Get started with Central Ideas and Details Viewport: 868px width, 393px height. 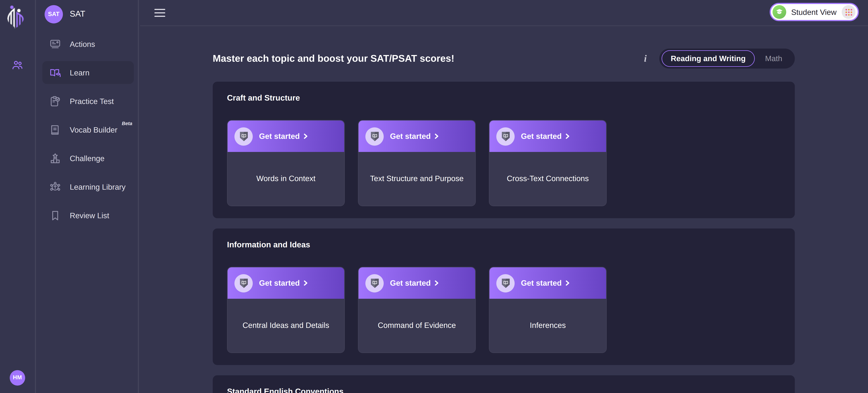pyautogui.click(x=286, y=283)
